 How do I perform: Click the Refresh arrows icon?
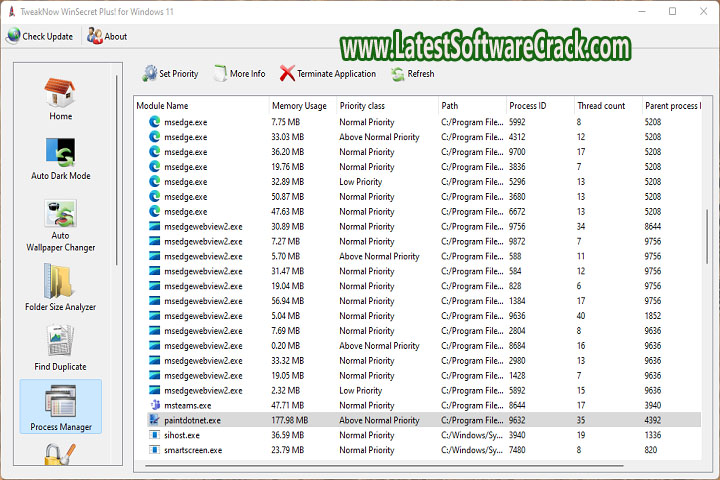(x=398, y=74)
